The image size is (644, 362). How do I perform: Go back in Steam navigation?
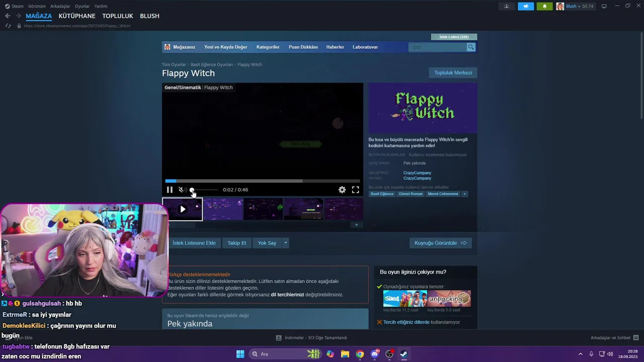(8, 16)
